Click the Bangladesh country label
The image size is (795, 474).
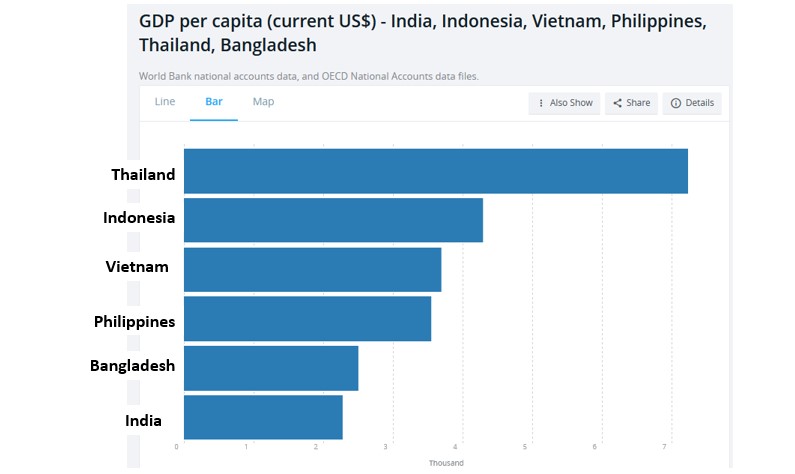(x=132, y=366)
